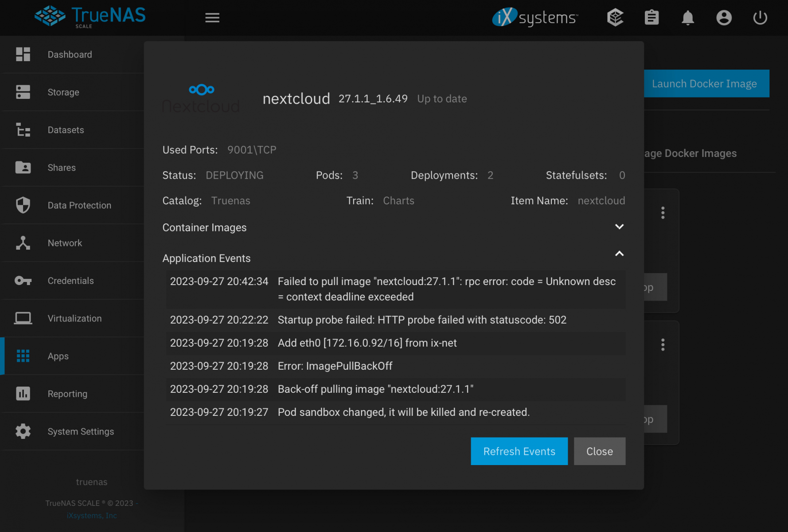Image resolution: width=788 pixels, height=532 pixels.
Task: Click the 'Back-off pulling image' event
Action: click(396, 389)
